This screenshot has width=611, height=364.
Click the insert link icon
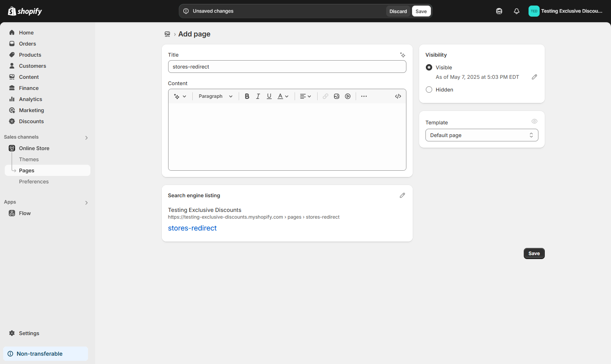pyautogui.click(x=326, y=96)
